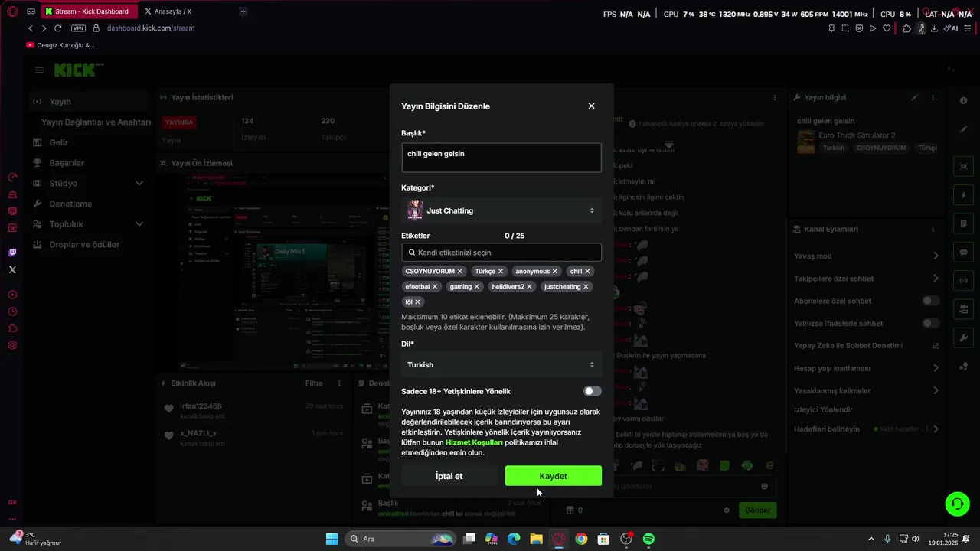
Task: Open Gelir in the sidebar
Action: [x=90, y=142]
